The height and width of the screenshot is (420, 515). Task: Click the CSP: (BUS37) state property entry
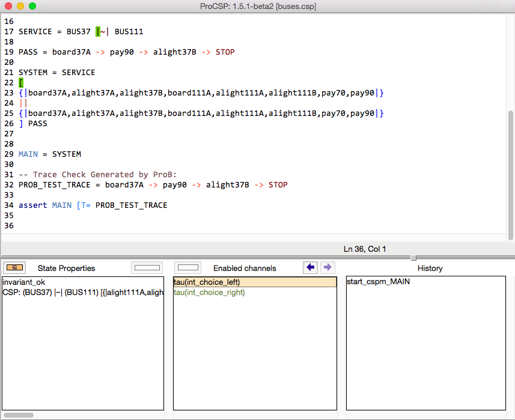[x=83, y=293]
